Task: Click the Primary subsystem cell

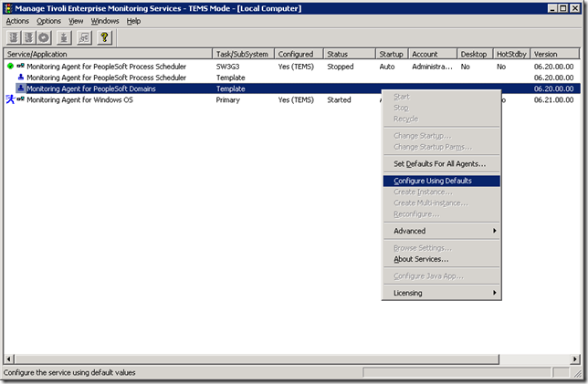Action: 227,100
